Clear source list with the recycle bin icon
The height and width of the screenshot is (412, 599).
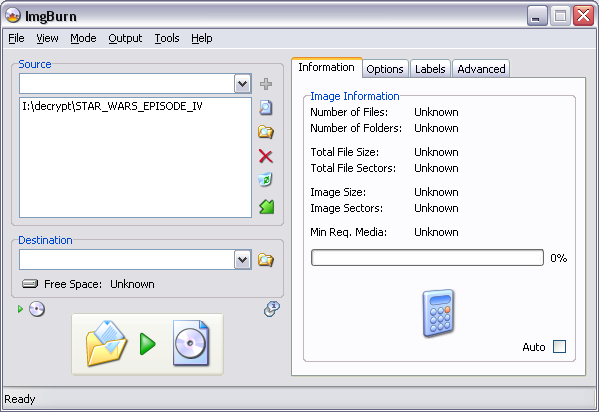[266, 180]
